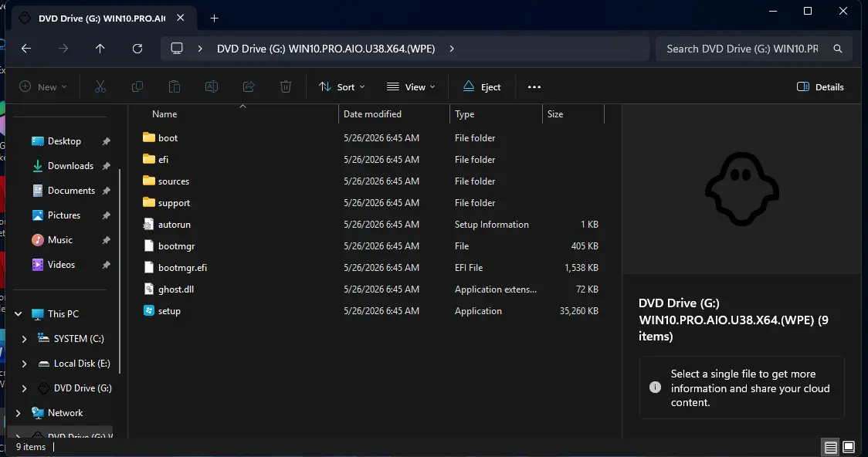Select the efi folder row

point(371,159)
